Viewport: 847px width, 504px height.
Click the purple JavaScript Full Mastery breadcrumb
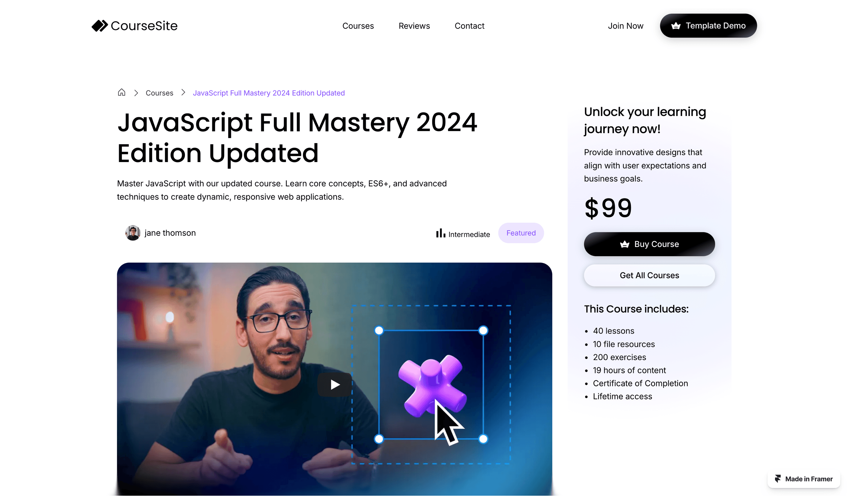click(268, 93)
